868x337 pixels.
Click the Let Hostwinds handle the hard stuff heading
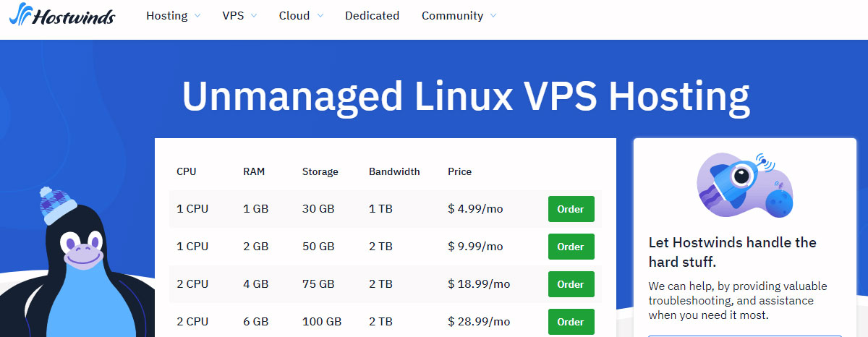(x=733, y=252)
